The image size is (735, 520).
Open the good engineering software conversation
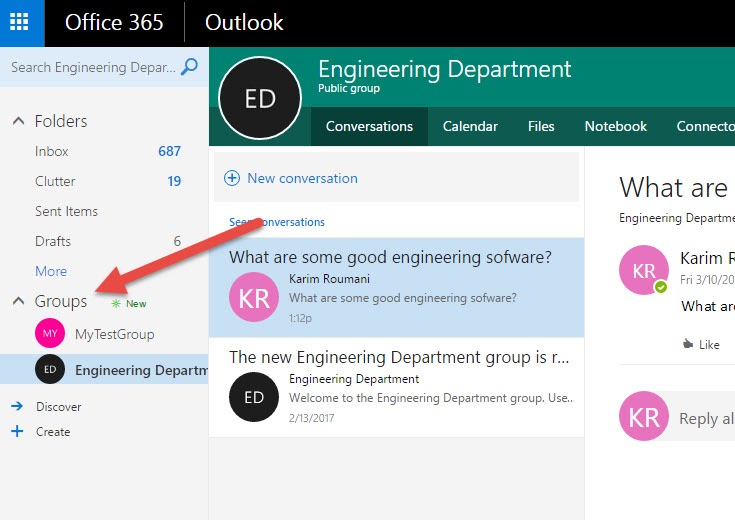click(x=397, y=287)
